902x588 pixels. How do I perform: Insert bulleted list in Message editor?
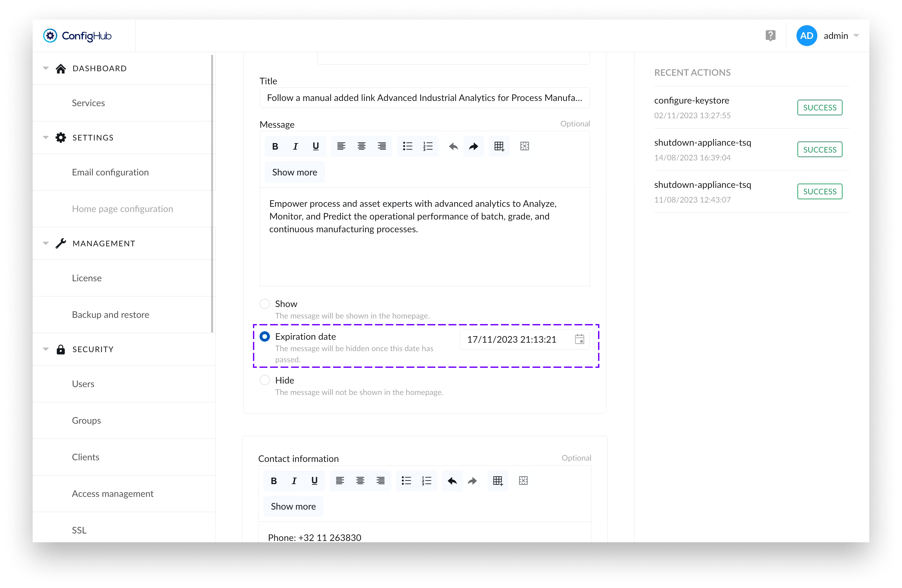point(408,146)
